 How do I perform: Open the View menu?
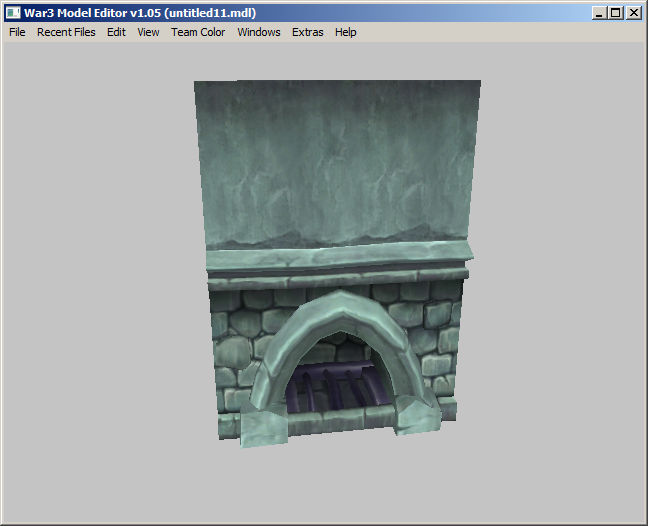click(148, 32)
